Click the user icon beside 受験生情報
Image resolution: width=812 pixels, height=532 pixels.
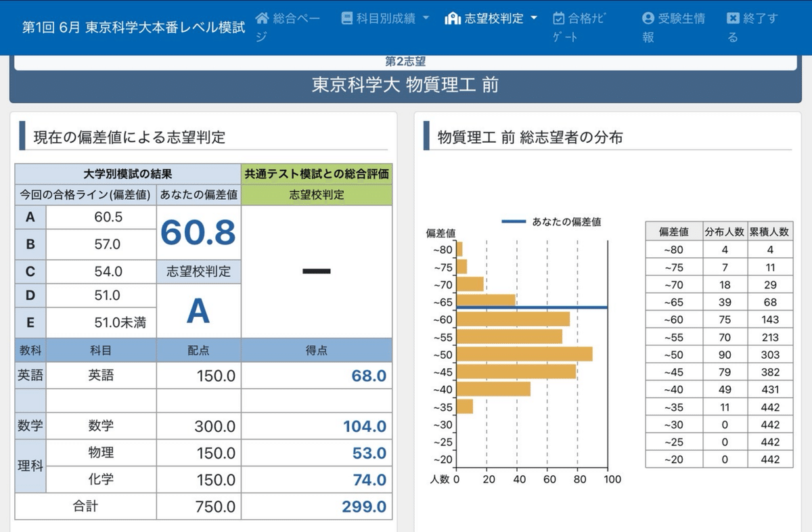pos(648,18)
